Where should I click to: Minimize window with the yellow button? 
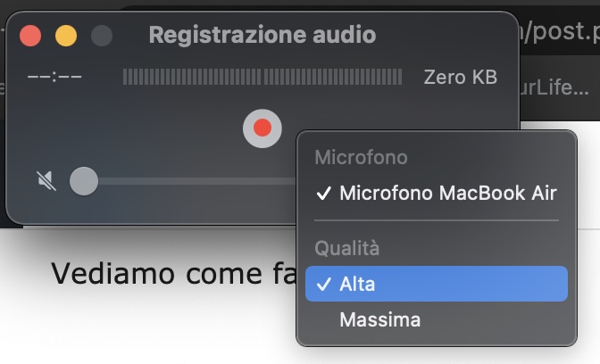coord(66,36)
